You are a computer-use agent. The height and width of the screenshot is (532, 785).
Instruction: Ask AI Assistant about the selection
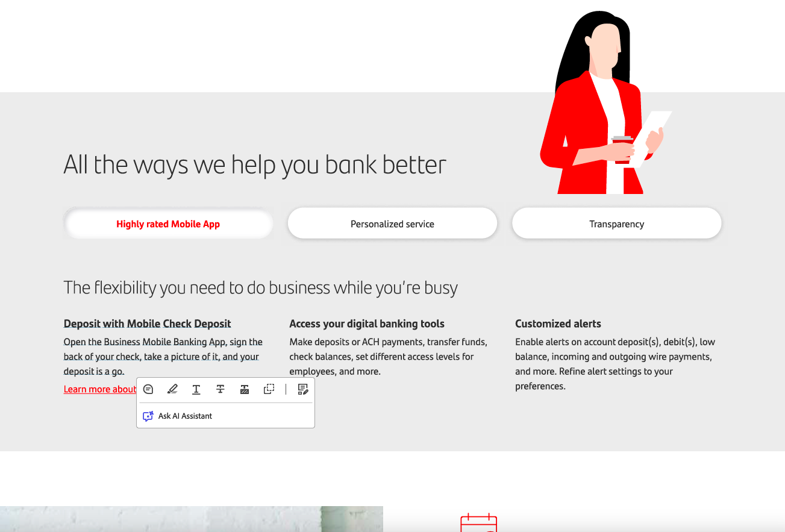pyautogui.click(x=178, y=416)
